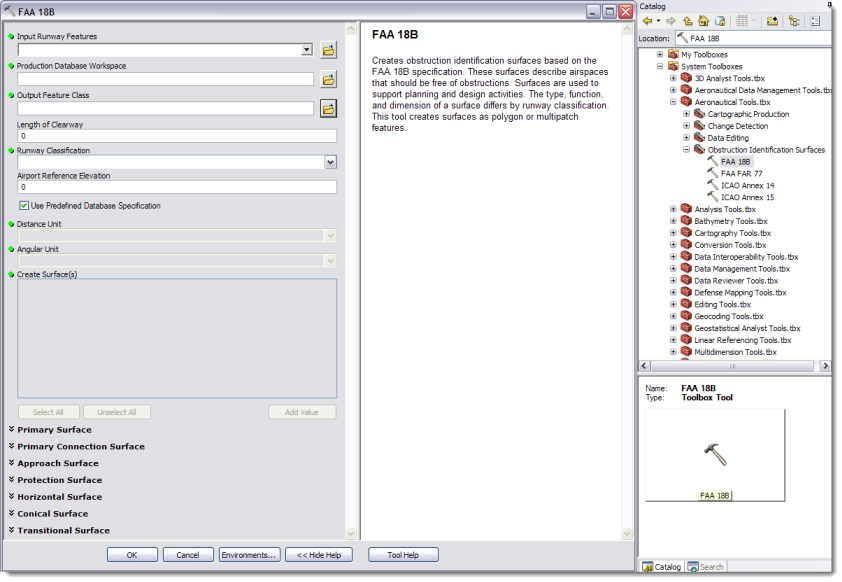The height and width of the screenshot is (582, 842).
Task: Go back using the Catalog back arrow
Action: (x=648, y=21)
